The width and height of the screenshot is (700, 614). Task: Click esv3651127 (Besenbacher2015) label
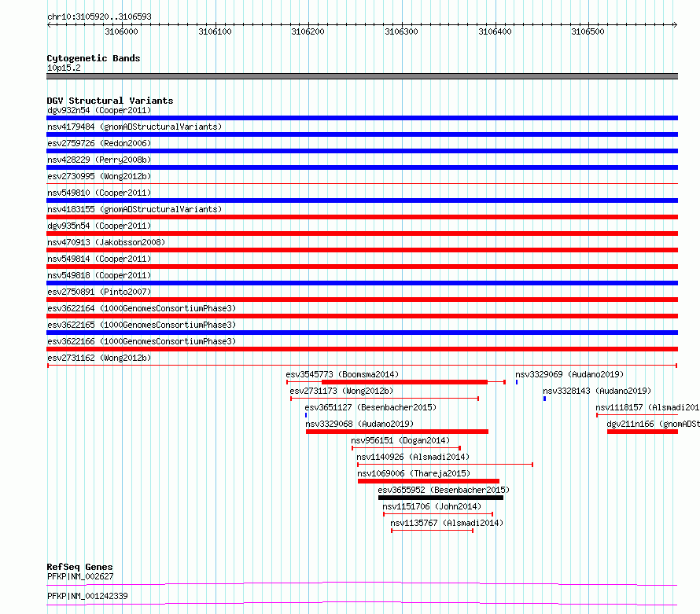[x=370, y=407]
